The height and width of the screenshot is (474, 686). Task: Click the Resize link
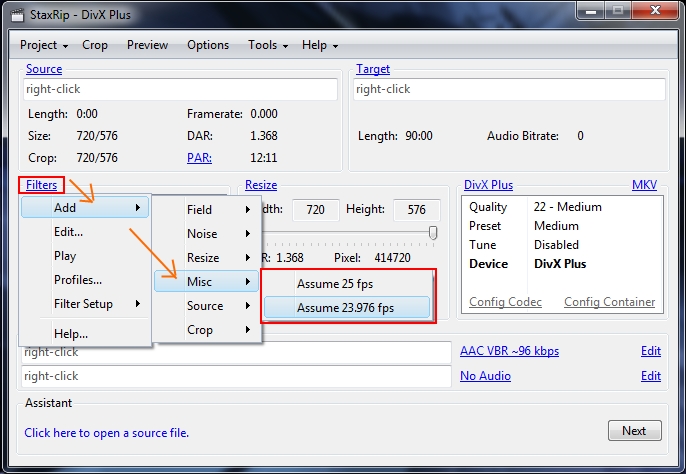point(261,185)
